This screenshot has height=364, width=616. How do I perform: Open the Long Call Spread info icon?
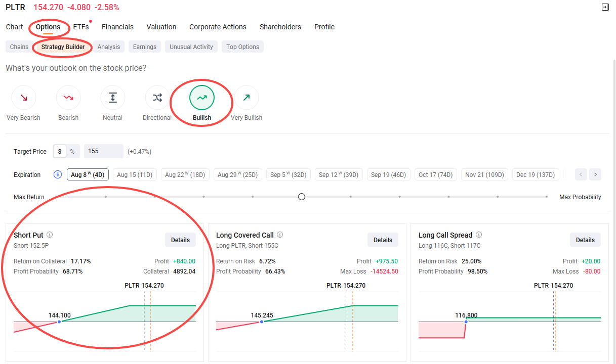pos(479,235)
